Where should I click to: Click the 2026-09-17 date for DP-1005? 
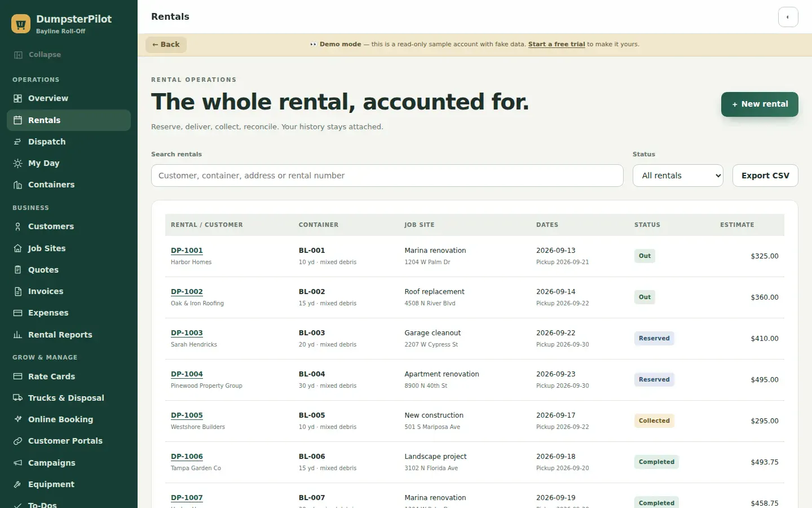tap(555, 415)
